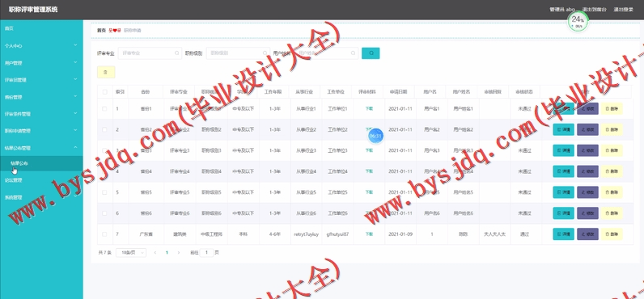Open 论坛管理 in the sidebar
644x299 pixels.
point(41,180)
